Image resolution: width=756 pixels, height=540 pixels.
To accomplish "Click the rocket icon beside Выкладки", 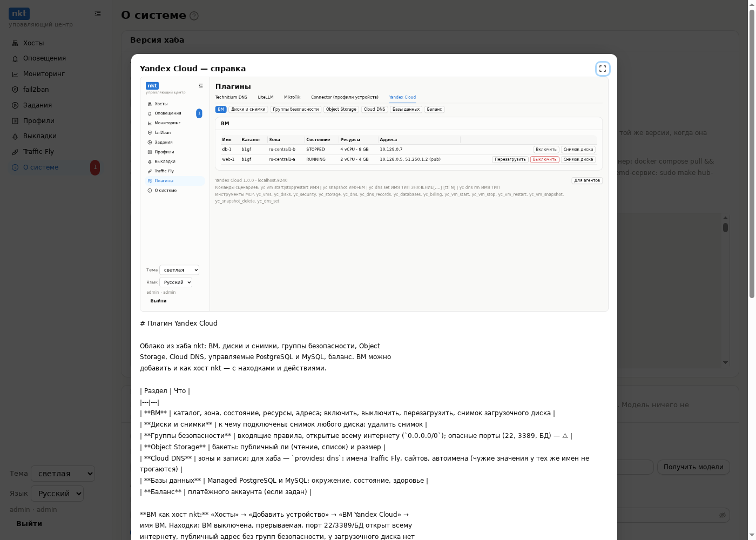I will (x=15, y=136).
